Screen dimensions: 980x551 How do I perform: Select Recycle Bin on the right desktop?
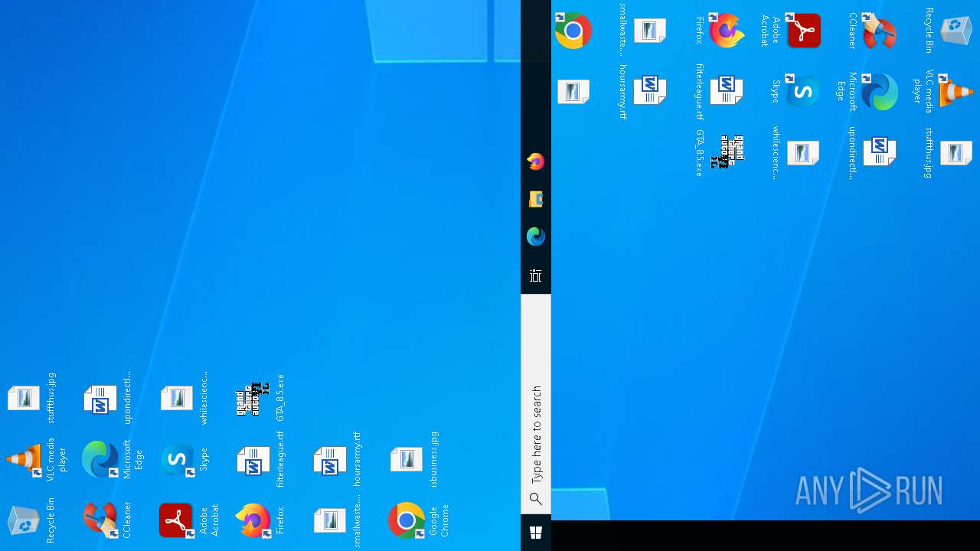949,31
